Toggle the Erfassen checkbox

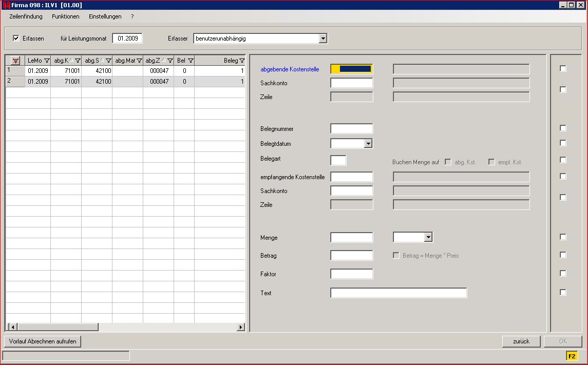[x=16, y=38]
